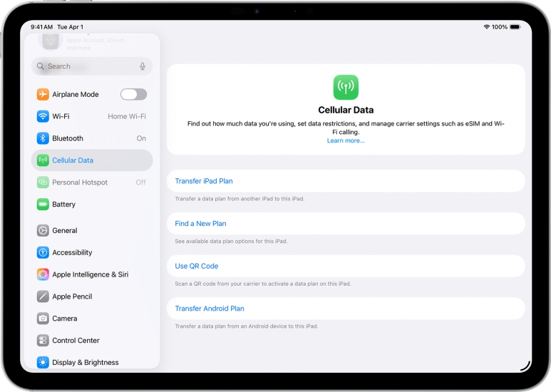Click the General gear icon
This screenshot has height=392, width=551.
click(x=43, y=230)
